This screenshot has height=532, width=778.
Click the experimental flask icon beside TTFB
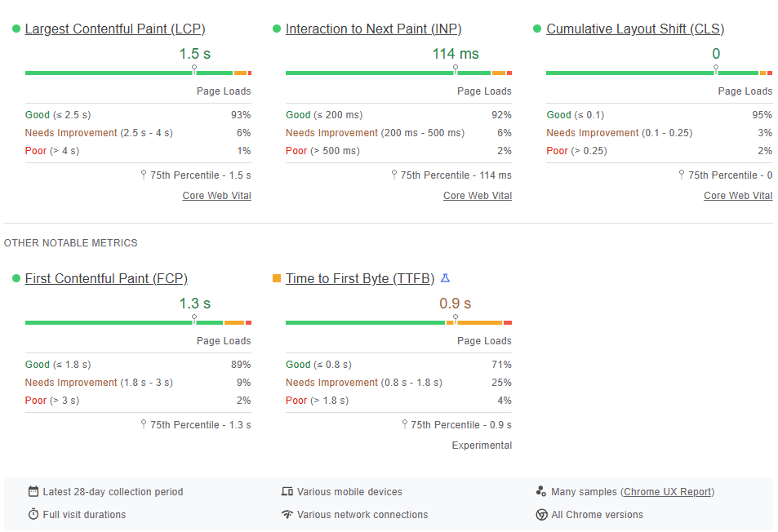[x=445, y=277]
